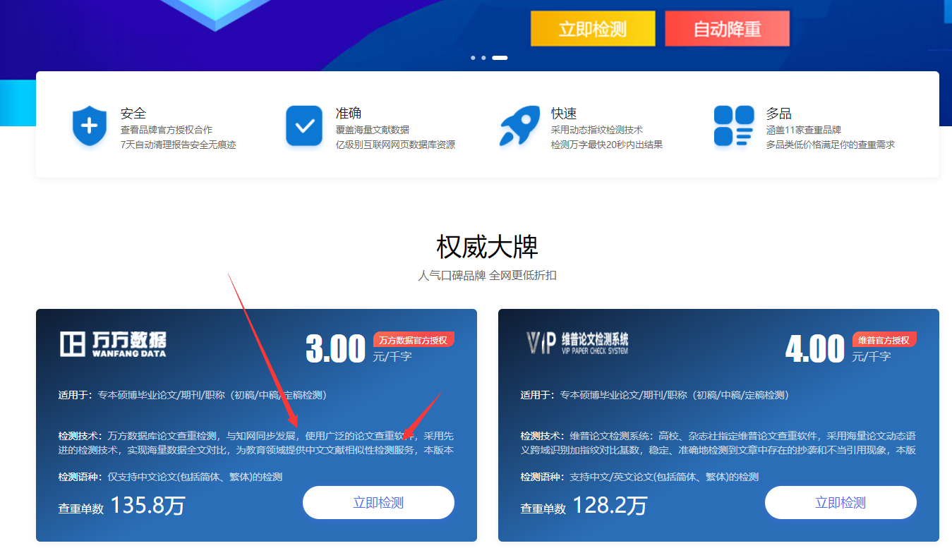
Task: Click the 维普官方授权 red badge
Action: (884, 340)
